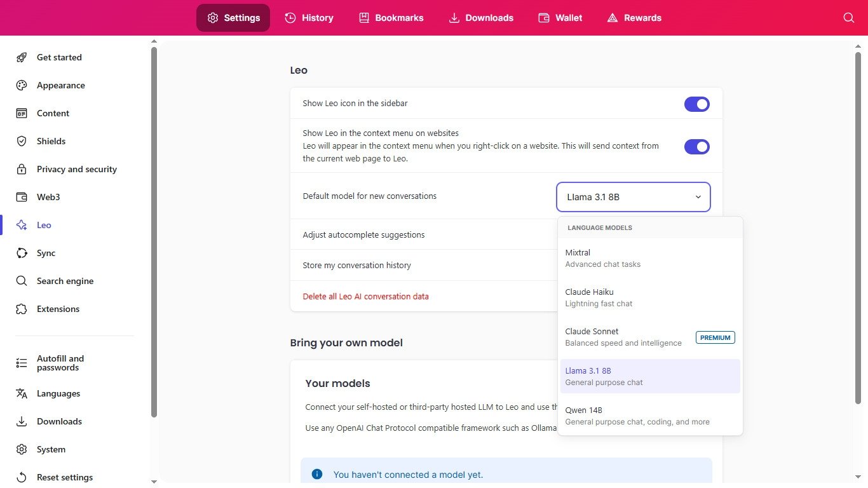This screenshot has height=488, width=868.
Task: Click the Autofill and passwords list icon
Action: 22,363
